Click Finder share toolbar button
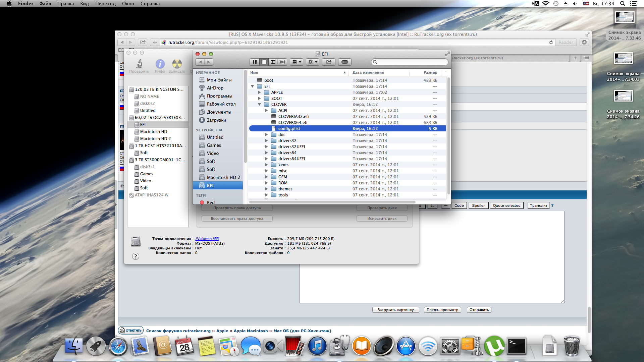This screenshot has height=362, width=644. 329,62
